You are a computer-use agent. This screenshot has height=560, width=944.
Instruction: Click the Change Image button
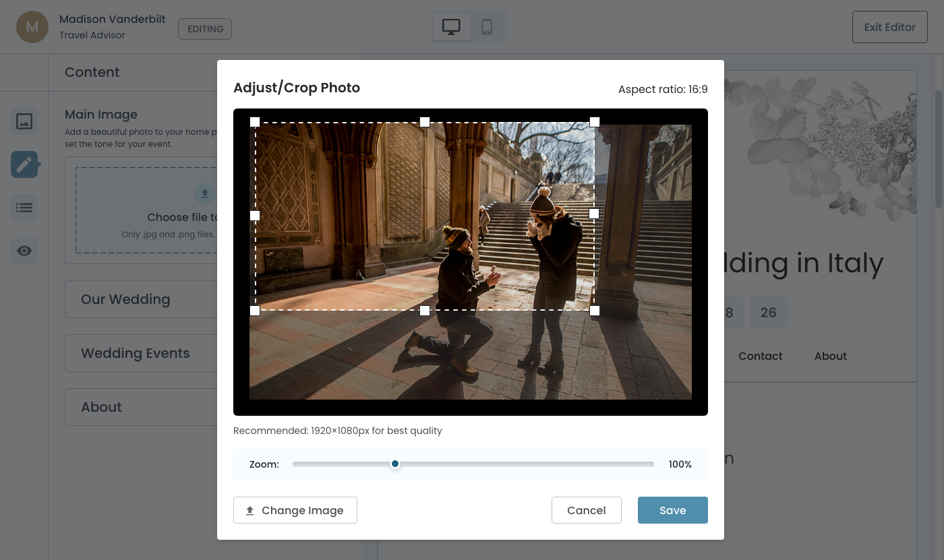(295, 510)
